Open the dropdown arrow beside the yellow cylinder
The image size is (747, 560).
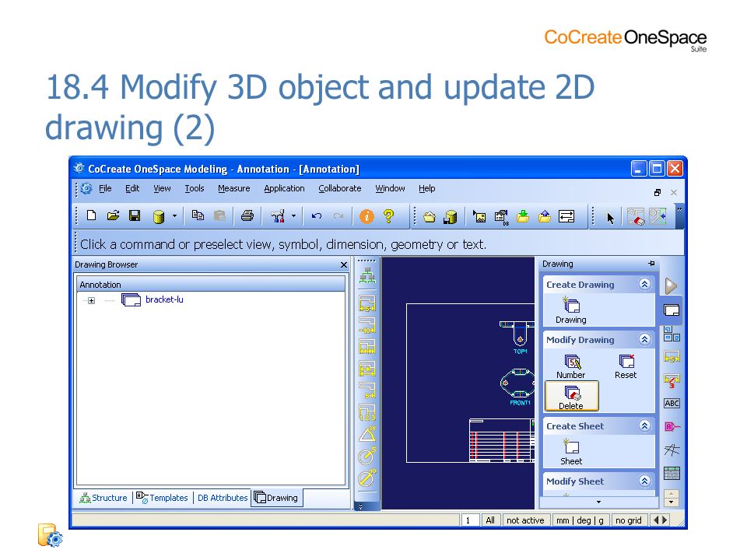coord(174,216)
